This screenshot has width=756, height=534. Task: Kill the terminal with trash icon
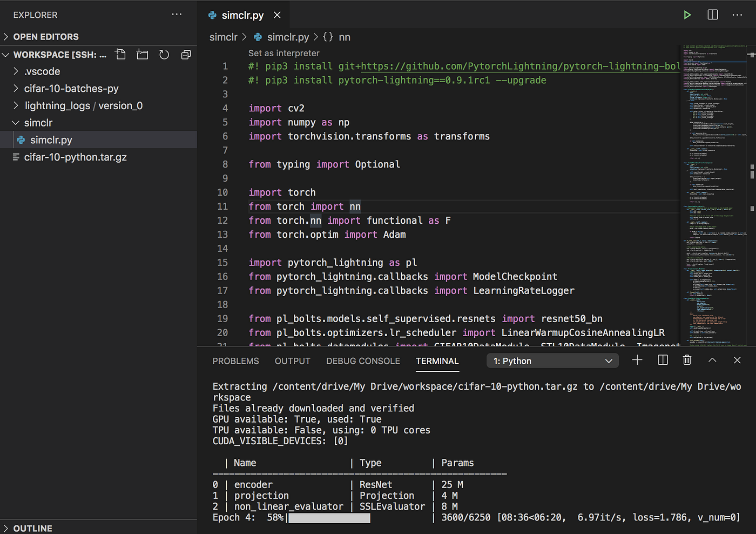687,360
